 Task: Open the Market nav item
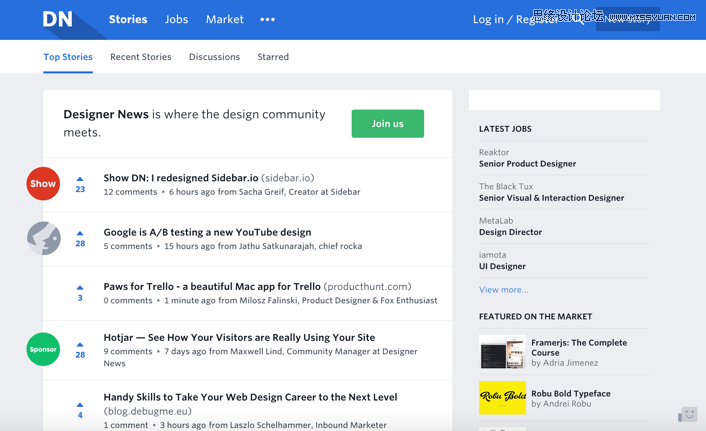pos(225,19)
